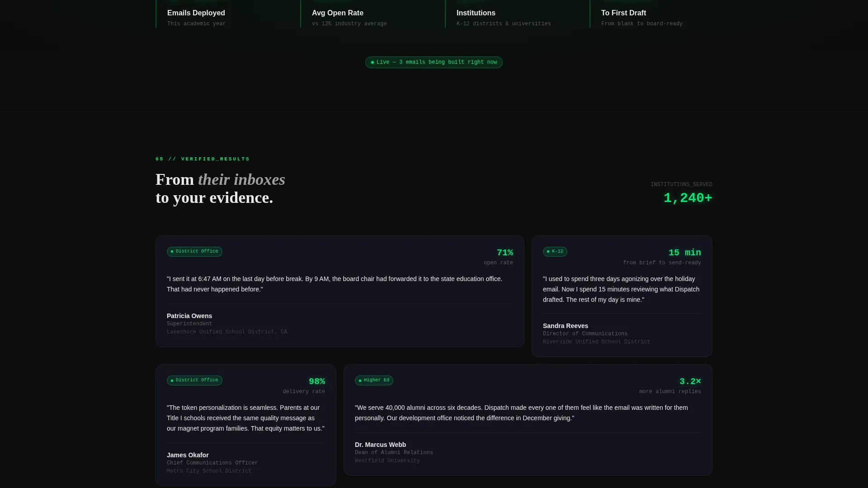Select the Avg Open Rate stat heading
The width and height of the screenshot is (868, 488).
click(338, 13)
